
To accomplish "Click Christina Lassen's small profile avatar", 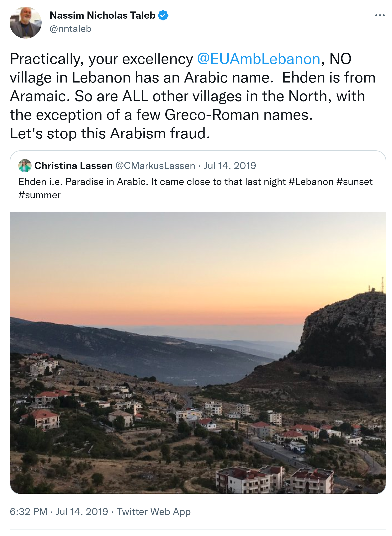I will 25,166.
